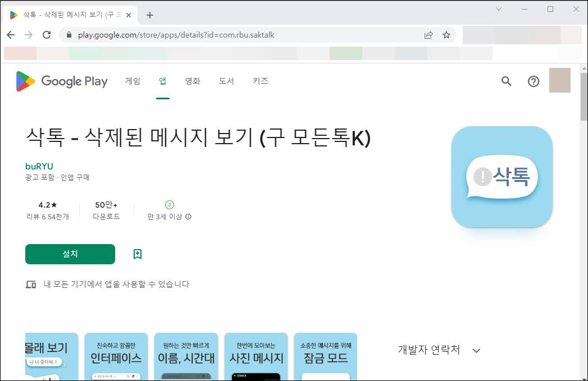Open the 몰래 보기 screenshot
This screenshot has height=381, width=588.
point(51,357)
